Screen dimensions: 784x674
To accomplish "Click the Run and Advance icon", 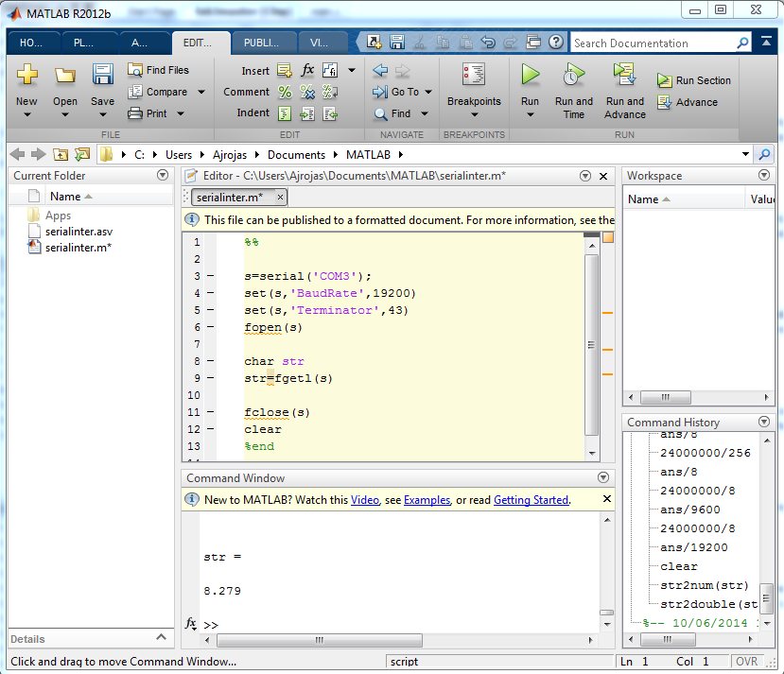I will [624, 75].
